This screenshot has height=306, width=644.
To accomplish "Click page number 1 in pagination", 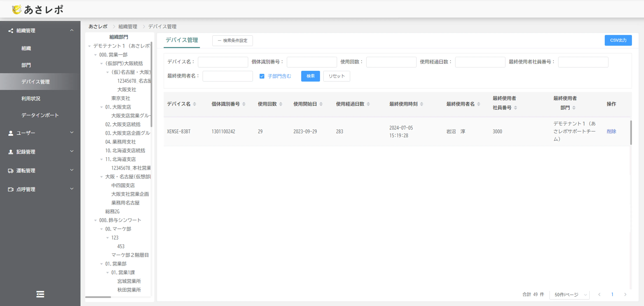I will [x=612, y=294].
